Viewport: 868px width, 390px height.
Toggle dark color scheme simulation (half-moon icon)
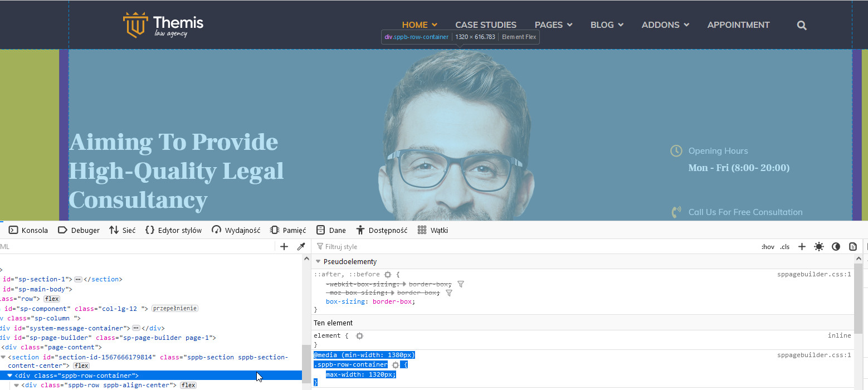(836, 246)
